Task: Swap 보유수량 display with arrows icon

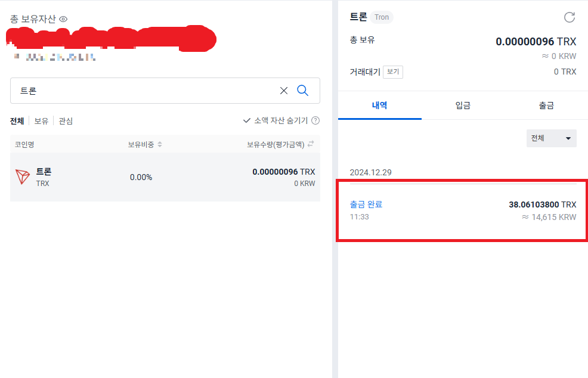Action: pyautogui.click(x=311, y=144)
